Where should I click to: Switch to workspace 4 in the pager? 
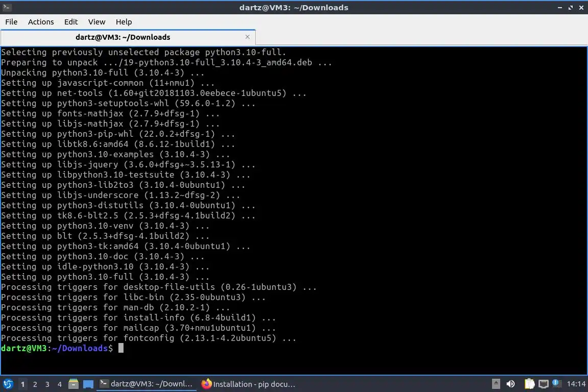pos(60,384)
